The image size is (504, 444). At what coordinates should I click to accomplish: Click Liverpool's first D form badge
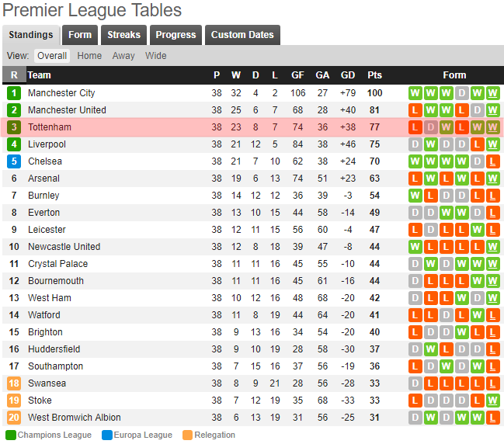click(415, 144)
